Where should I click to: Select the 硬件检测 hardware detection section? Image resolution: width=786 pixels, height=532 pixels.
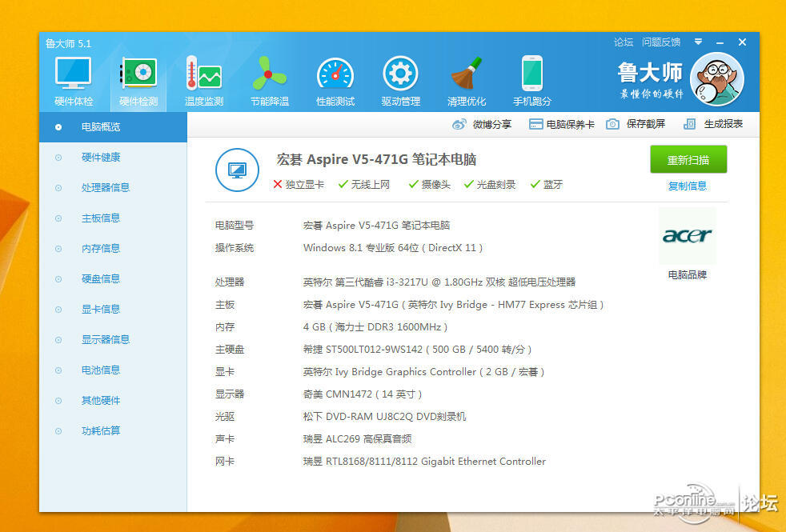point(138,82)
